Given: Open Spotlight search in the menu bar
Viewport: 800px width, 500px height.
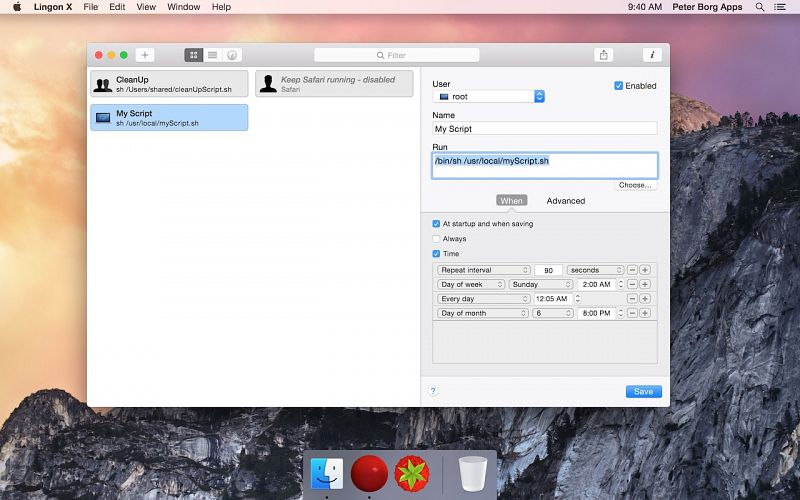Looking at the screenshot, I should click(760, 7).
